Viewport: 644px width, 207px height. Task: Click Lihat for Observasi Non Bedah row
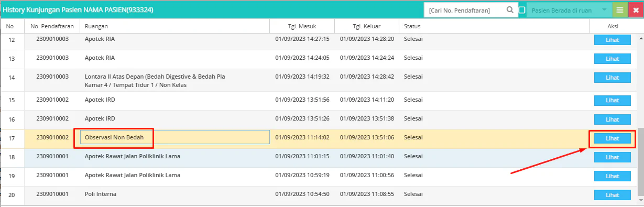pos(612,138)
